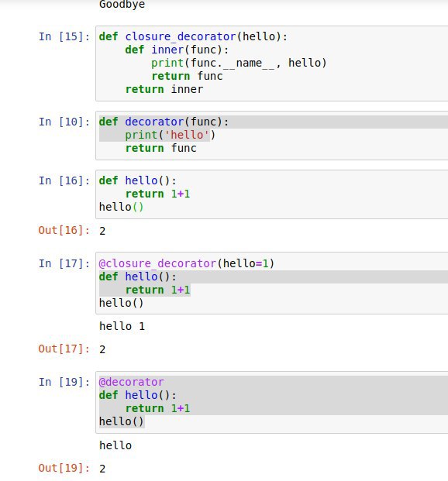Viewport: 448px width, 481px height.
Task: Click 'return 1+1' in cell 17
Action: tap(157, 290)
